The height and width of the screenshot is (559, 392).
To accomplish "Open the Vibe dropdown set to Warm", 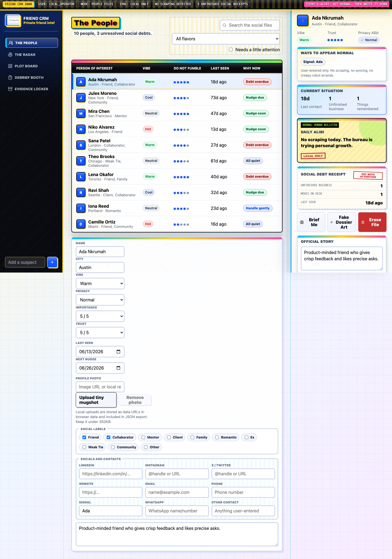I will [100, 283].
